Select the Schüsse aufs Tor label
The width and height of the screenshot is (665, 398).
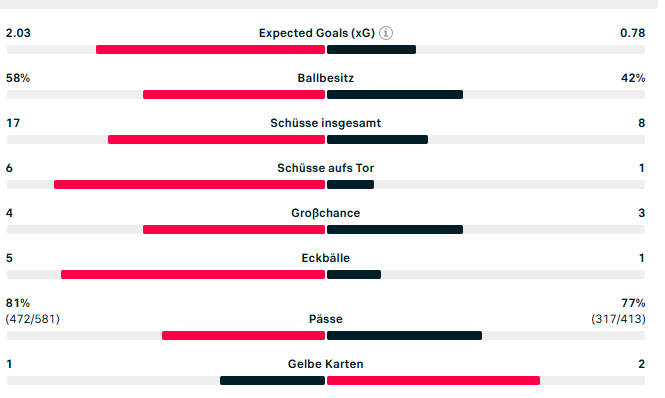[325, 168]
